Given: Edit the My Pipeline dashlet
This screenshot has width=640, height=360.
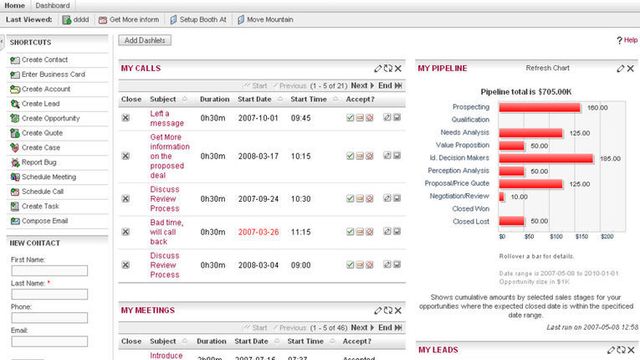Looking at the screenshot, I should tap(620, 69).
